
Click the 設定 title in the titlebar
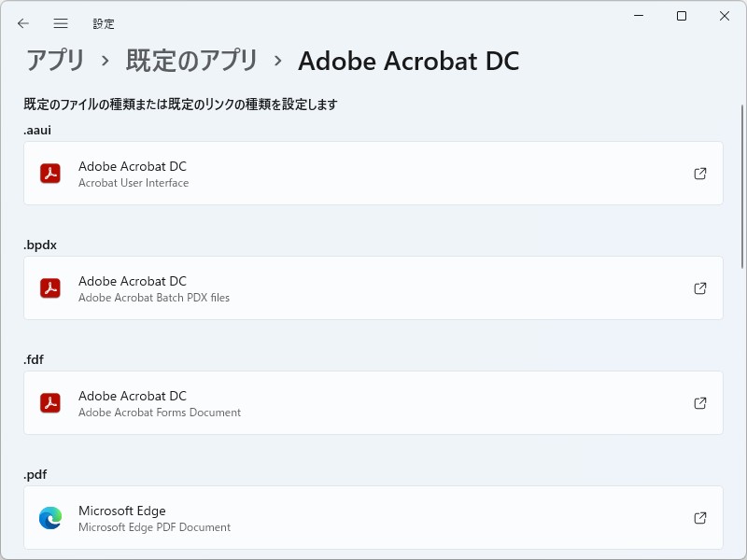coord(104,23)
